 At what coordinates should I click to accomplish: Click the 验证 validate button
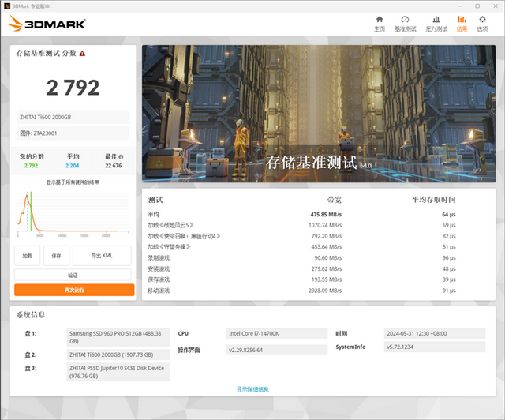point(73,275)
